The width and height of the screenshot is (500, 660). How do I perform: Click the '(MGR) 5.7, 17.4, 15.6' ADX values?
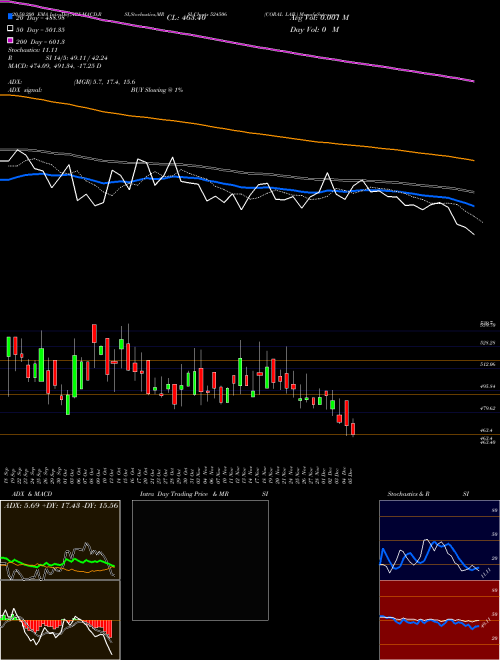(104, 82)
